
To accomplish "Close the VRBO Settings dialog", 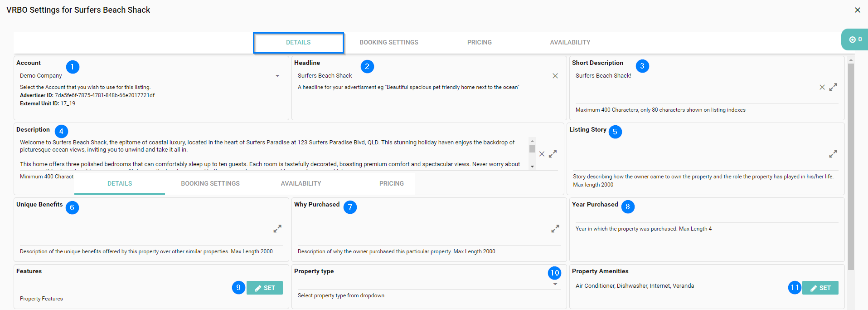I will pyautogui.click(x=857, y=10).
